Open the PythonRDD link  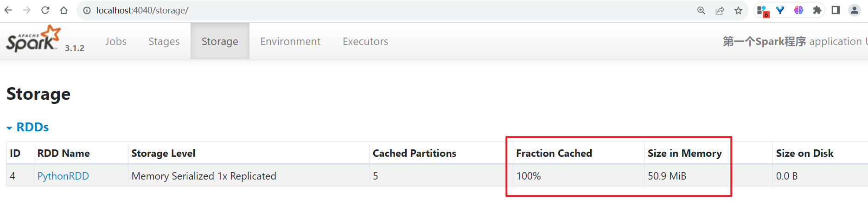63,176
